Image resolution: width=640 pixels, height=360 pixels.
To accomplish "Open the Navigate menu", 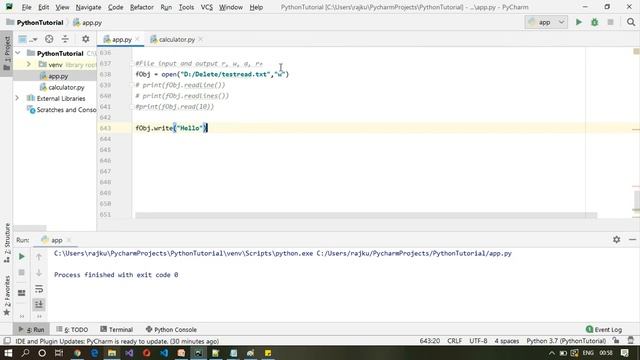I will [88, 7].
